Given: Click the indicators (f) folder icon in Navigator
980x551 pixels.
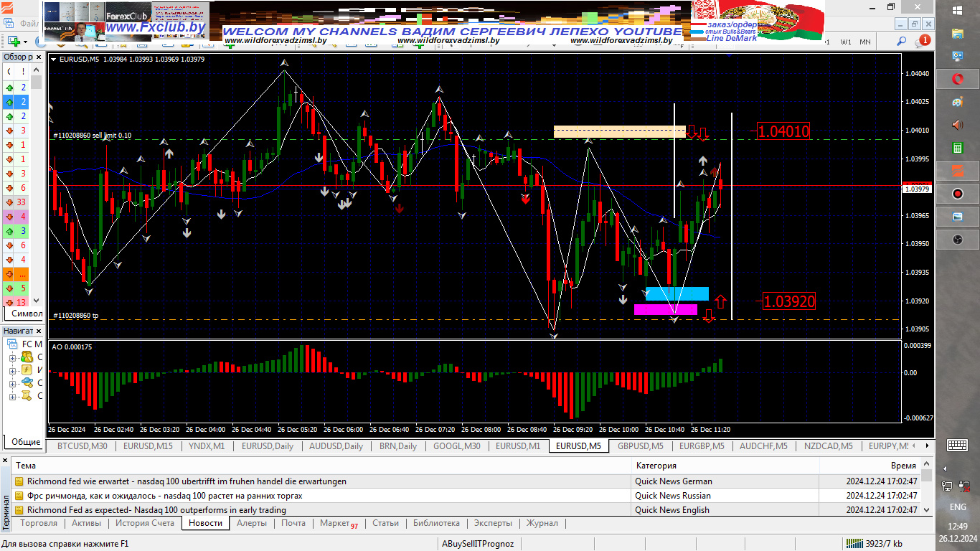Looking at the screenshot, I should (x=27, y=370).
